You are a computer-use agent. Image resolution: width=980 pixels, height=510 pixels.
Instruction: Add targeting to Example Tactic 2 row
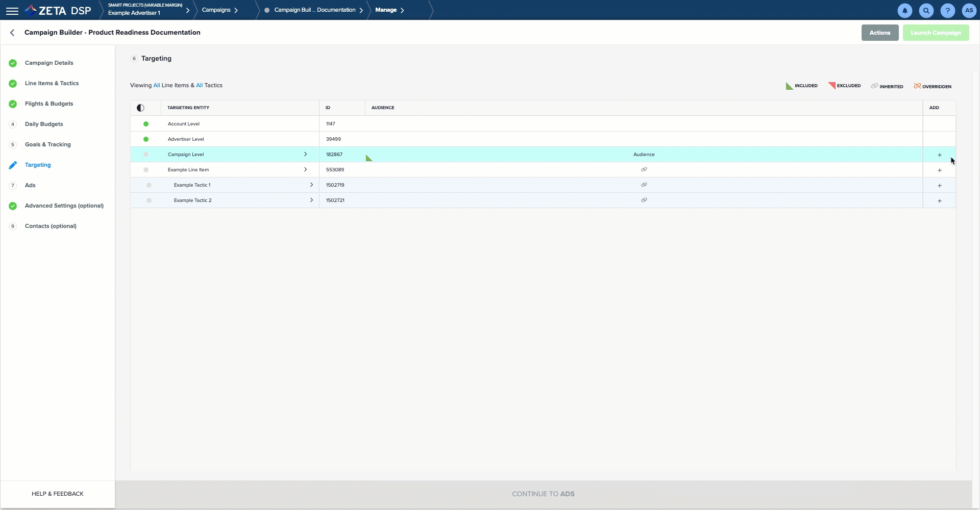pyautogui.click(x=939, y=201)
